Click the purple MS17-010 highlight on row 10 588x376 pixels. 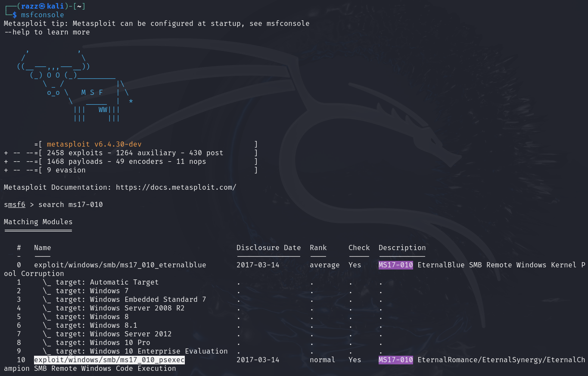[x=395, y=360]
